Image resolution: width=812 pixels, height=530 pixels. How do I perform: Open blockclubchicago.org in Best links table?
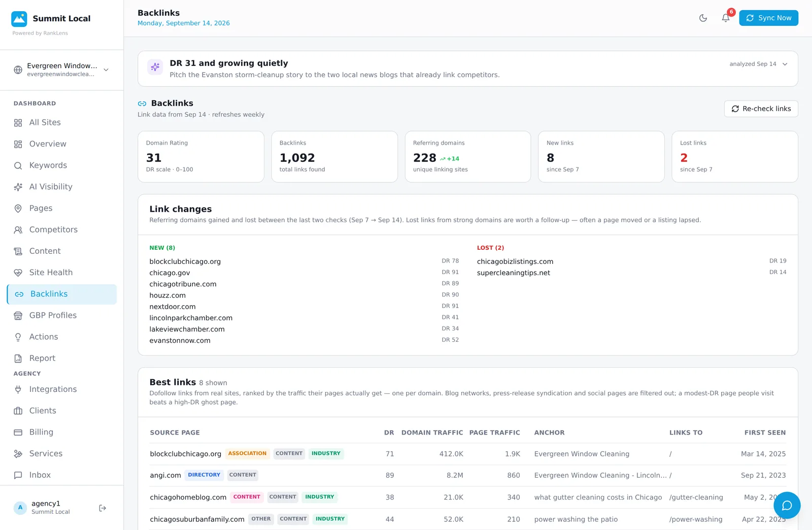click(186, 454)
